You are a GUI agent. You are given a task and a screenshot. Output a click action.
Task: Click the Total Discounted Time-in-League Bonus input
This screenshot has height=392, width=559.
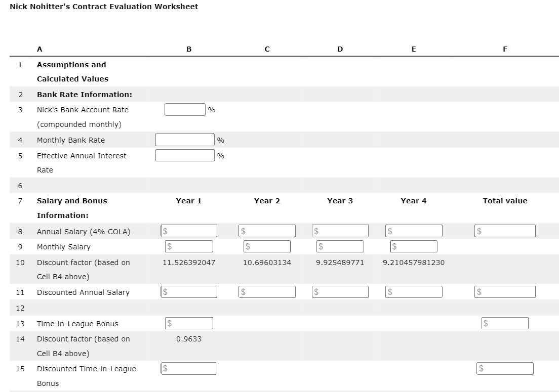[505, 368]
